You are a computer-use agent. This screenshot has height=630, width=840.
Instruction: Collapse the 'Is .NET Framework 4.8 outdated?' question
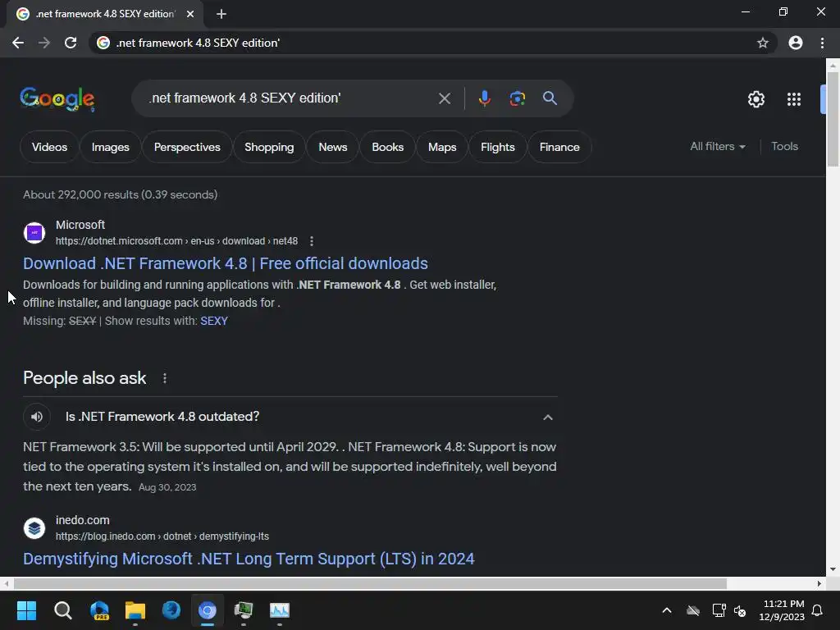pos(547,417)
